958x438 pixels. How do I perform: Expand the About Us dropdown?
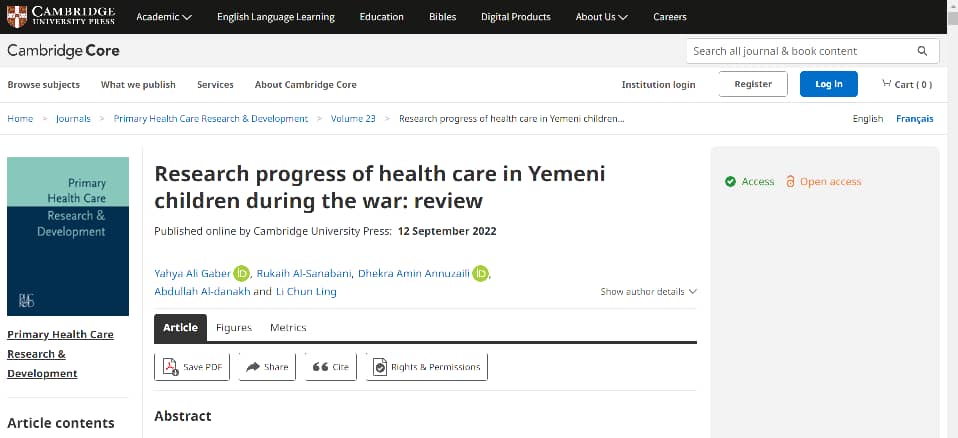(602, 17)
